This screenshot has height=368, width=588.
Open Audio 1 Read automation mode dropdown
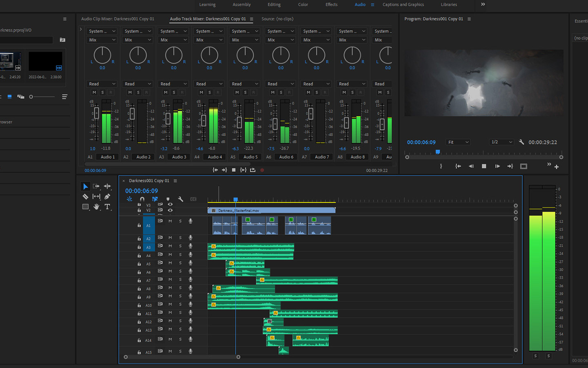[x=102, y=84]
